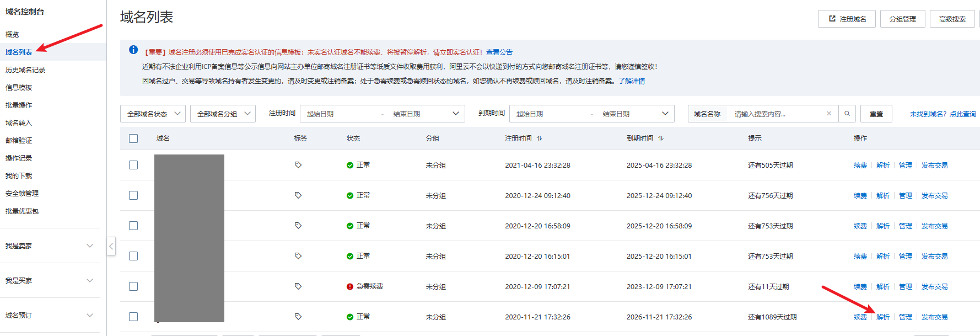The image size is (980, 336).
Task: Open 域名转入 in the sidebar
Action: [19, 122]
